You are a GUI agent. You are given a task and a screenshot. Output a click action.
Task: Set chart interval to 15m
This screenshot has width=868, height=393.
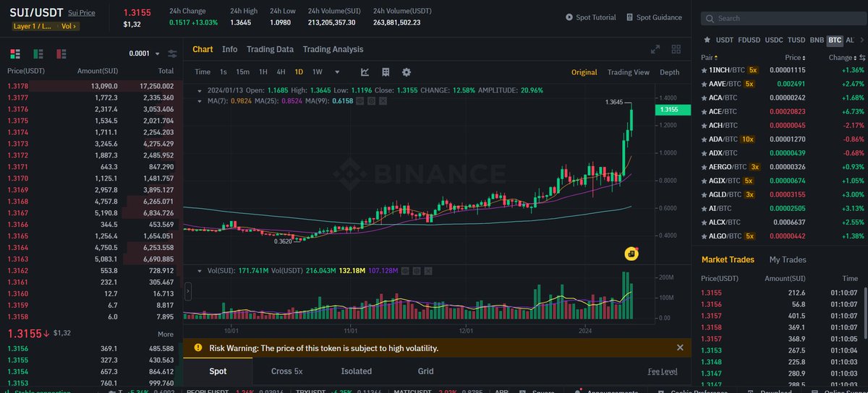242,72
